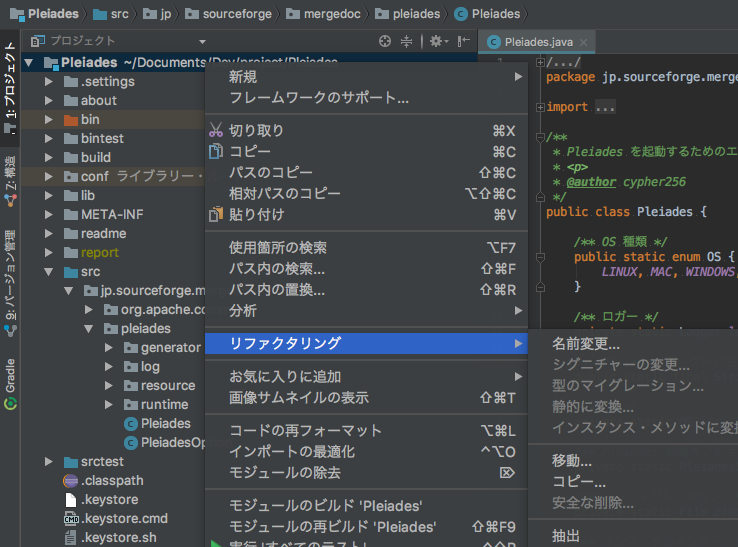Select パス内の置換... menu entry

coord(366,290)
